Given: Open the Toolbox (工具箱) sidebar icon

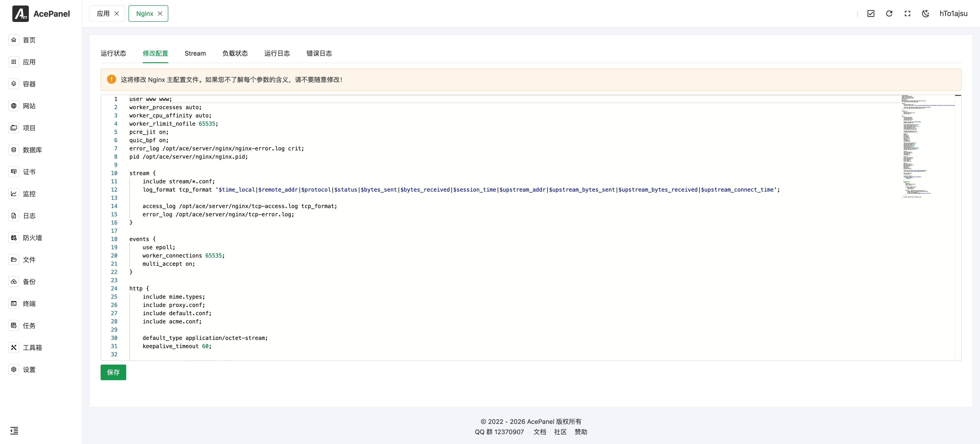Looking at the screenshot, I should coord(14,347).
